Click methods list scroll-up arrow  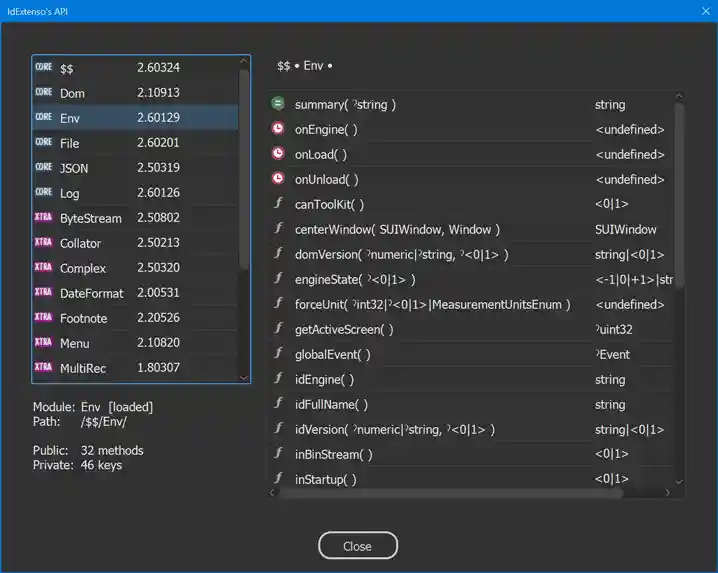coord(679,97)
